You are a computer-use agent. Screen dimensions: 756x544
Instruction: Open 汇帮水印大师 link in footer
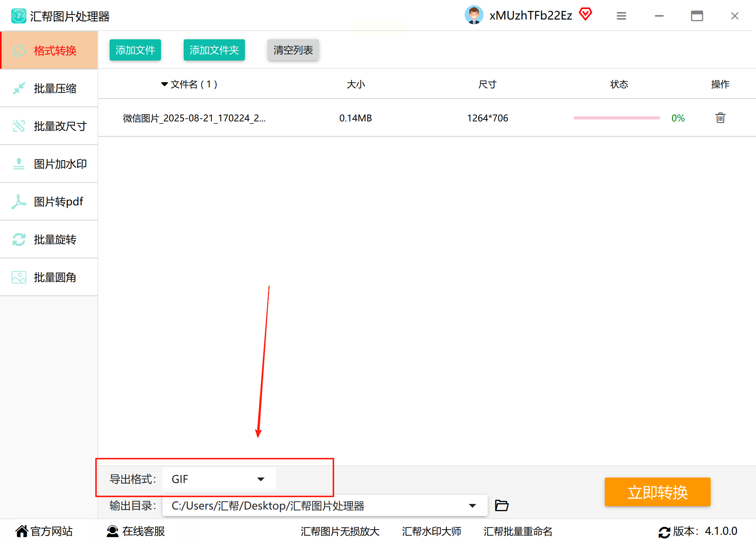[431, 531]
